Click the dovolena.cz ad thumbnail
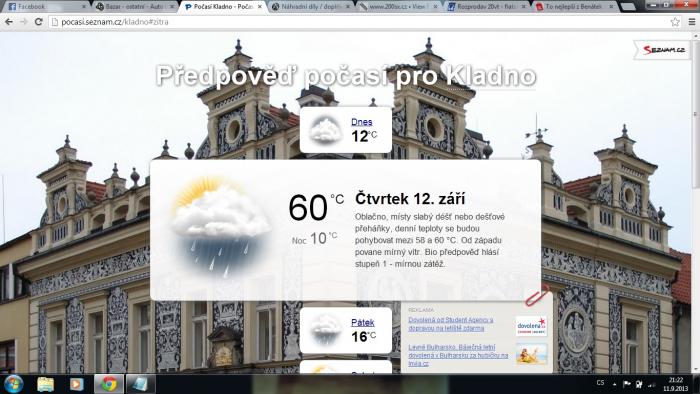 click(x=531, y=326)
